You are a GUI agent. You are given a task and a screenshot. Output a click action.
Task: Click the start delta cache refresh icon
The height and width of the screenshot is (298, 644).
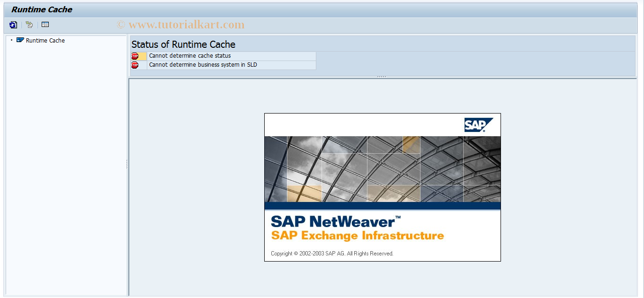pos(29,25)
